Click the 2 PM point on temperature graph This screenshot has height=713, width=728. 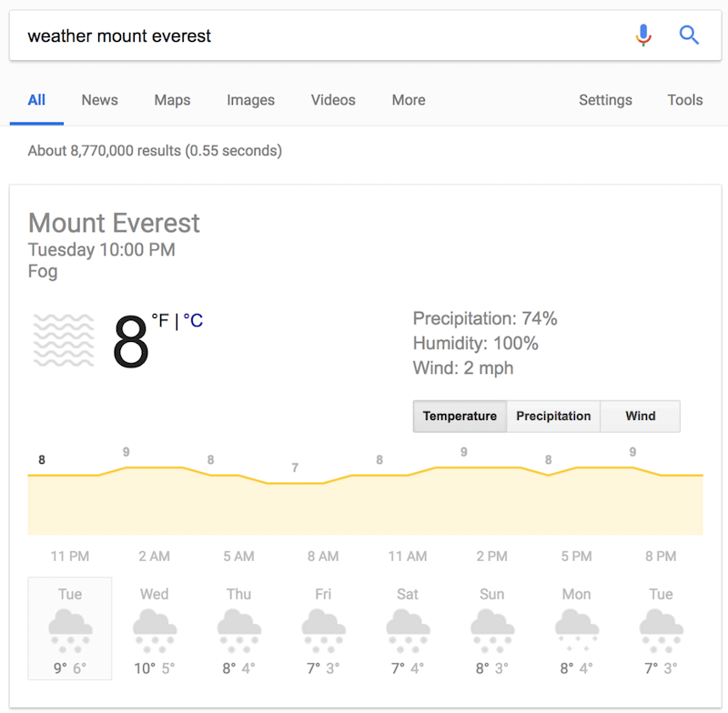[x=491, y=467]
